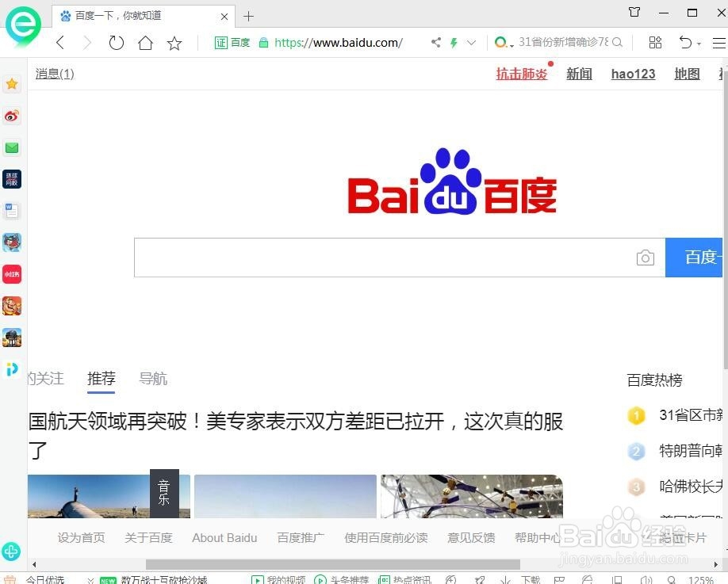728x584 pixels.
Task: Click the magnifier in the toolbar search box
Action: (x=617, y=42)
